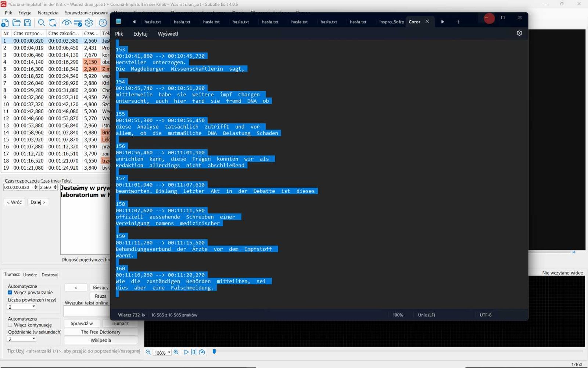Click the Wyszukaj tekst online input field
Viewport: 588px width, 368px height.
tap(87, 311)
